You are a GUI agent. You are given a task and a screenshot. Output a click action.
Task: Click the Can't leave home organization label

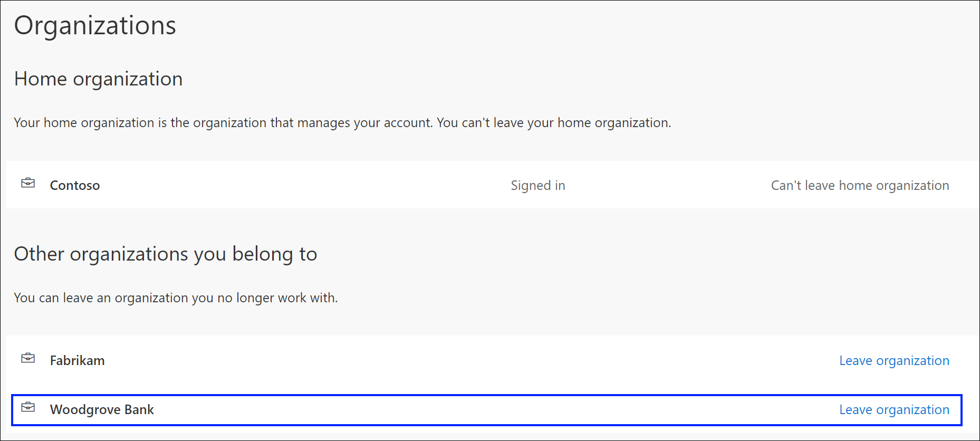(x=860, y=185)
